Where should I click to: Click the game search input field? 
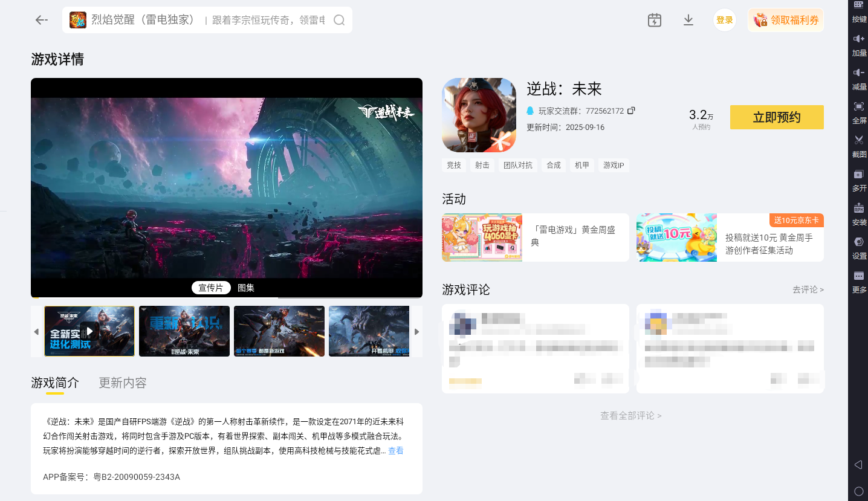pyautogui.click(x=206, y=20)
